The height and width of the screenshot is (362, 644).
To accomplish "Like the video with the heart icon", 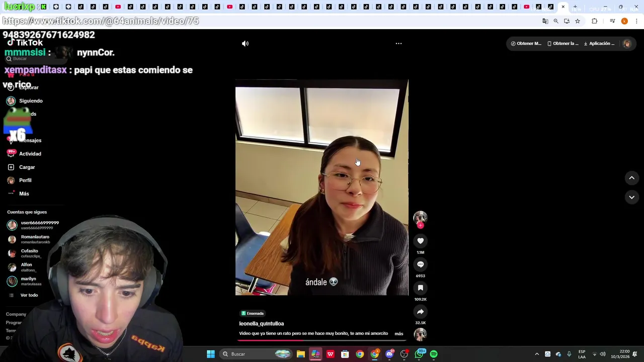I will [x=420, y=241].
